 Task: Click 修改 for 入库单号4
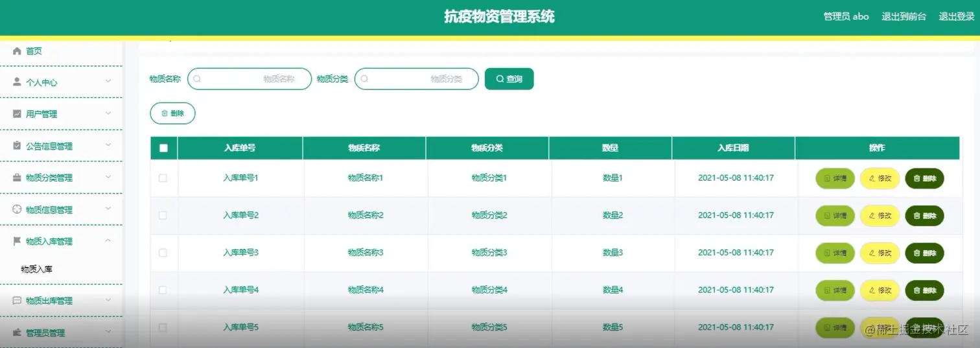pos(880,291)
